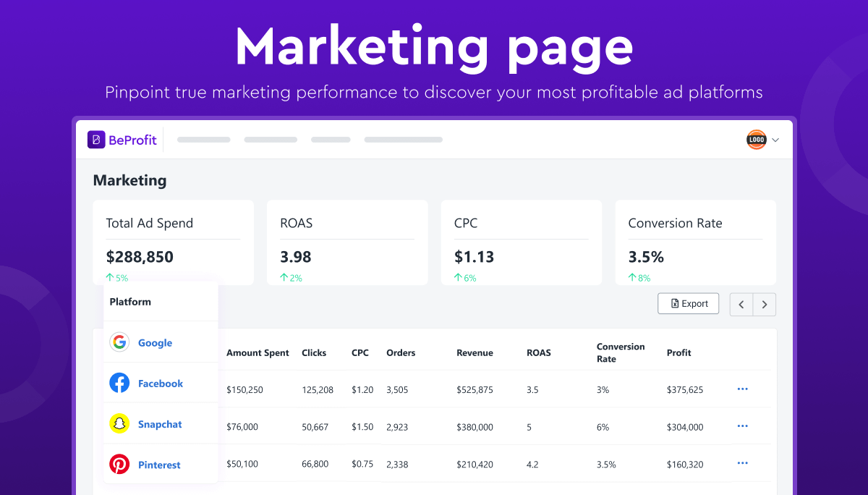Click the green growth arrow under Total Ad Spend
This screenshot has width=868, height=495.
pos(110,277)
